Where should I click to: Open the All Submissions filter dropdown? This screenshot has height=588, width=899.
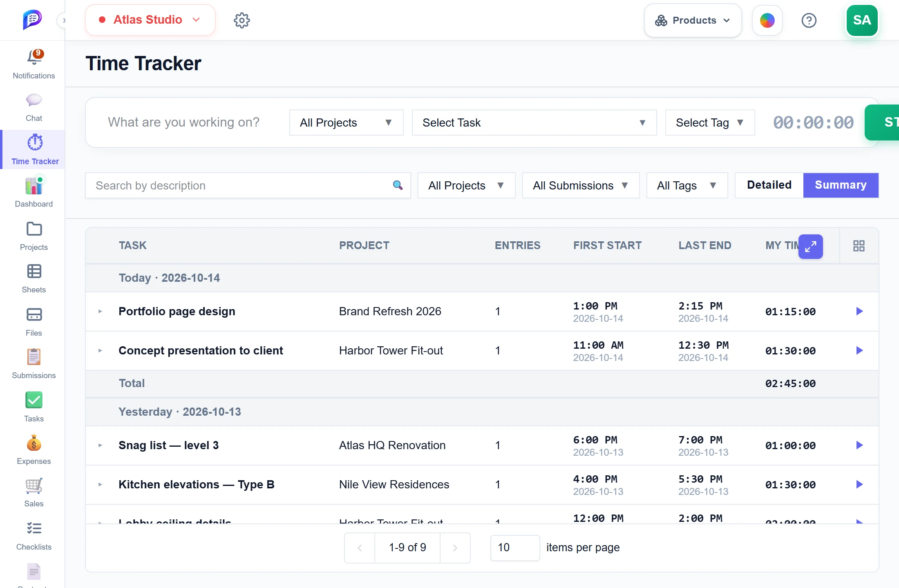tap(581, 185)
